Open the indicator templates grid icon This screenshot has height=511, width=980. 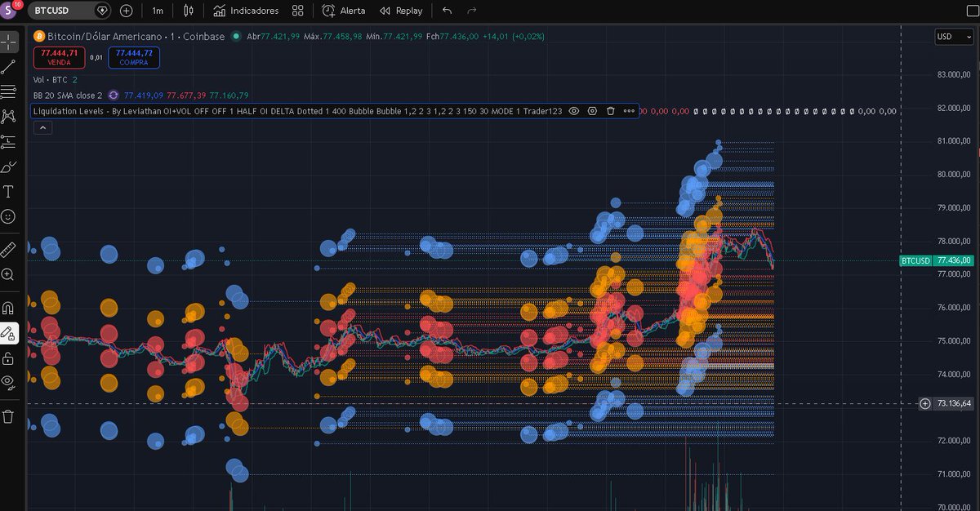[x=298, y=11]
